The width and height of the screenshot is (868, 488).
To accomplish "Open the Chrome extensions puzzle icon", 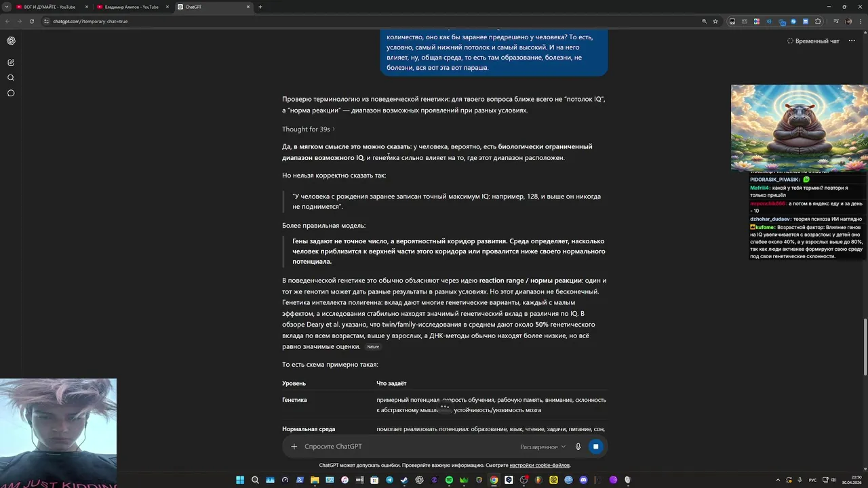I will pyautogui.click(x=818, y=21).
